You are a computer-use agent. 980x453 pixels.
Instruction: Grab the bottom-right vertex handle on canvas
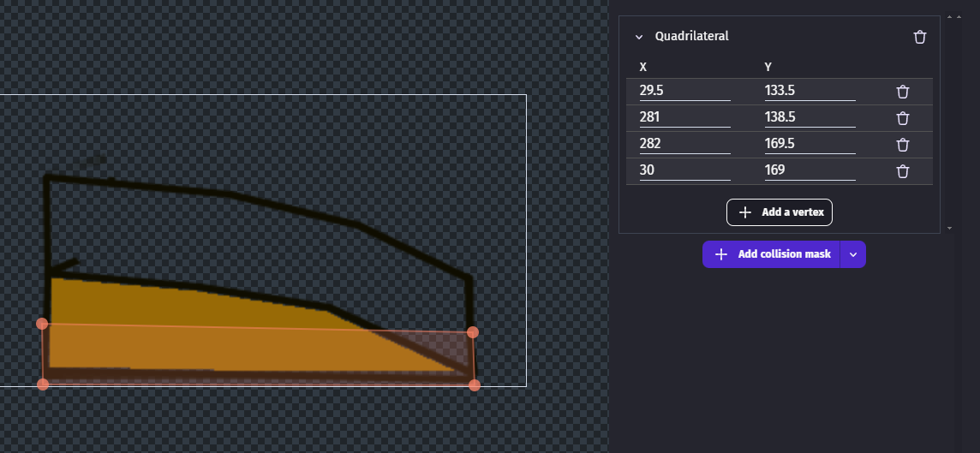(475, 385)
